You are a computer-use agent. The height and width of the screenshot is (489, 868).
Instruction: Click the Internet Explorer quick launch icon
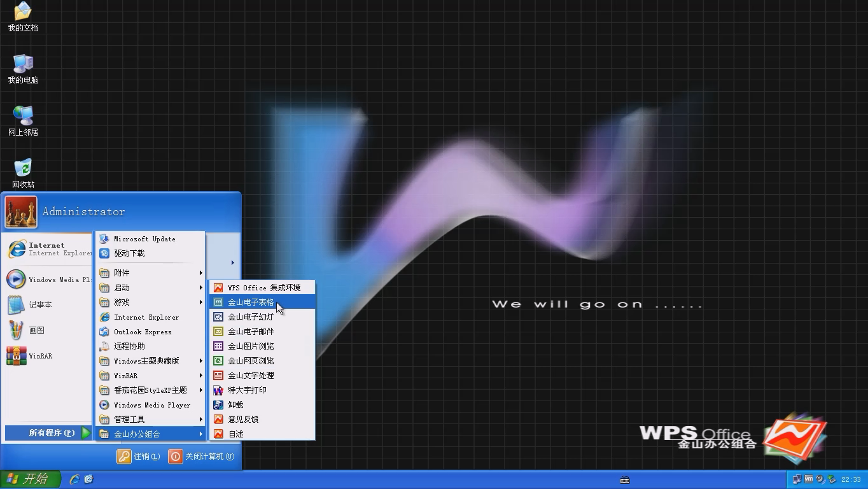pyautogui.click(x=74, y=479)
